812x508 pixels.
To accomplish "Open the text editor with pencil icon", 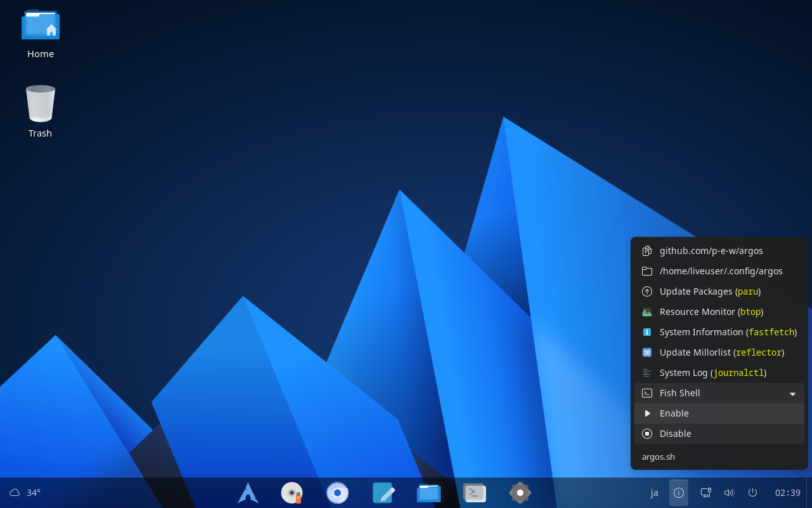I will coord(383,493).
